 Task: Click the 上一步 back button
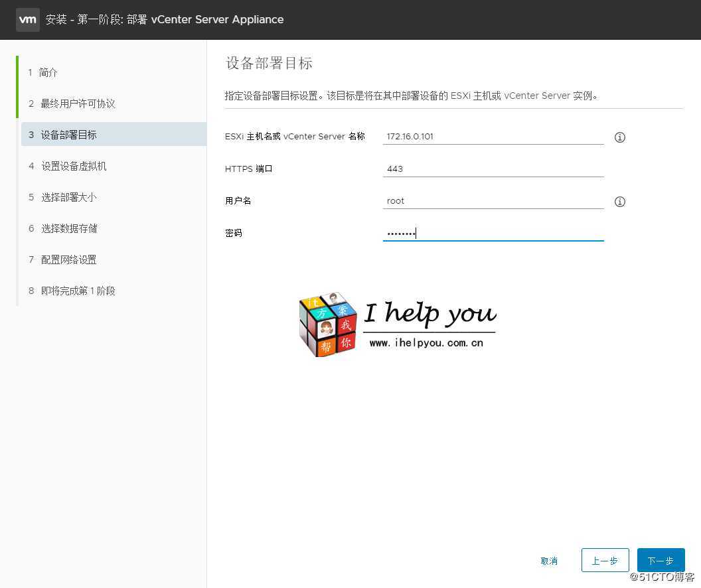[x=605, y=560]
